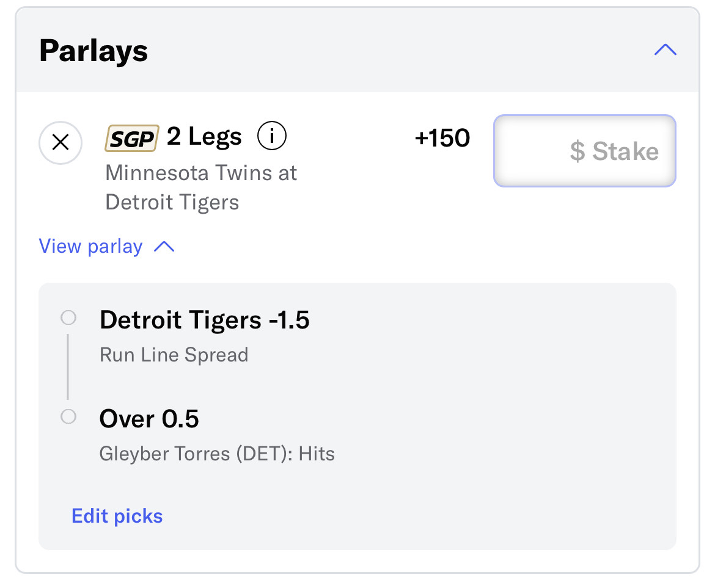Click Gleyber Torres (DET): Hits label
The height and width of the screenshot is (588, 715).
tap(217, 454)
